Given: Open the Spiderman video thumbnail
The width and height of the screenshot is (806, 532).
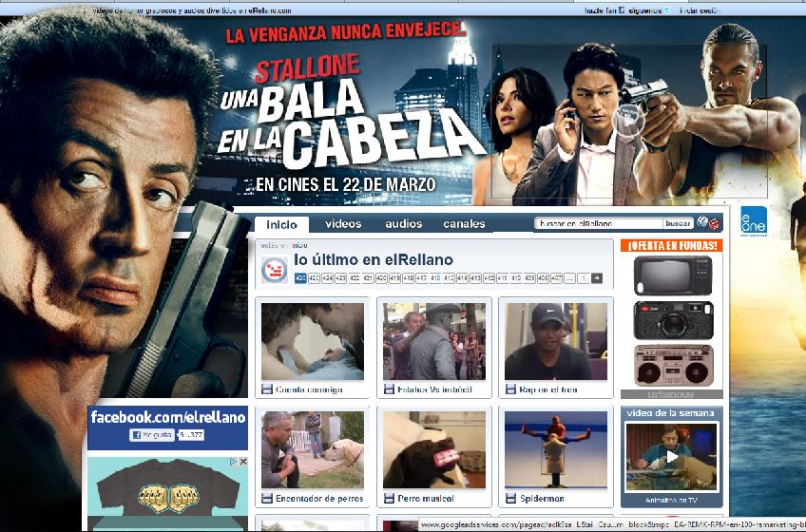Looking at the screenshot, I should [556, 449].
